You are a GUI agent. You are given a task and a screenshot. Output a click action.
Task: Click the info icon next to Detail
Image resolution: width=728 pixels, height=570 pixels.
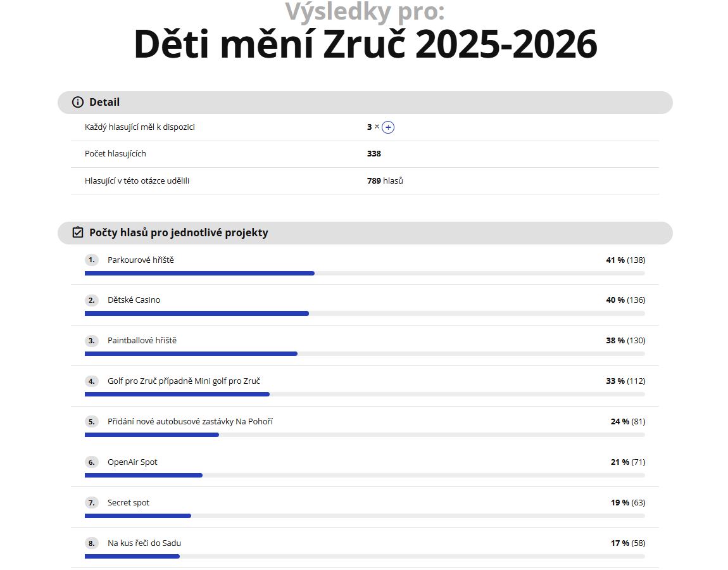pos(77,102)
